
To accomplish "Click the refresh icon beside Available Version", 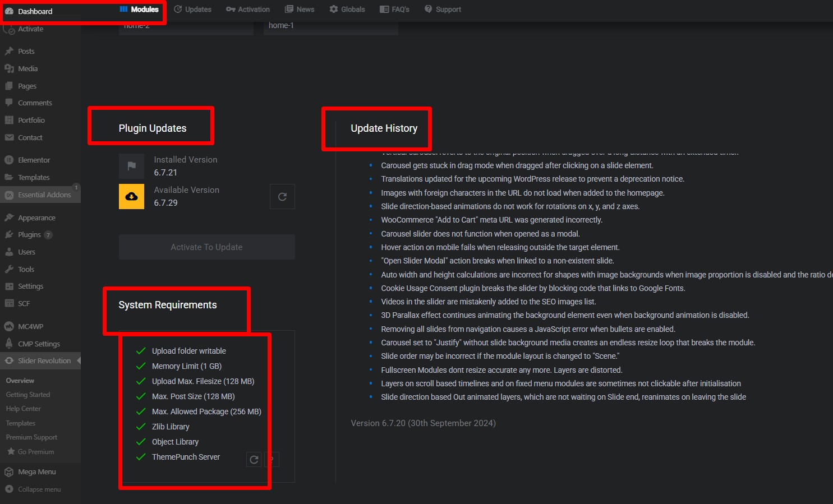I will 282,197.
